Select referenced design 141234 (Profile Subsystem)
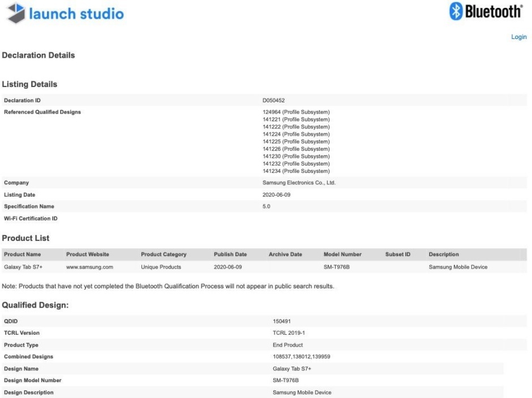This screenshot has height=398, width=532. (x=296, y=171)
